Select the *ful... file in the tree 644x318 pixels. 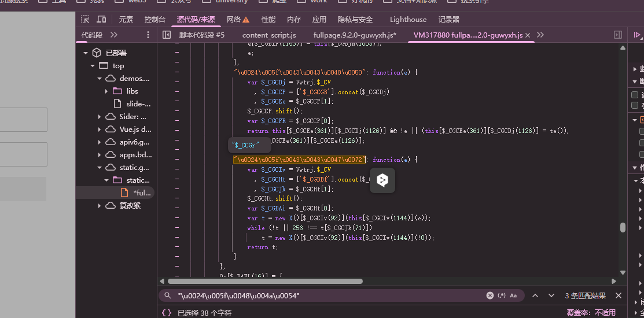point(115,193)
